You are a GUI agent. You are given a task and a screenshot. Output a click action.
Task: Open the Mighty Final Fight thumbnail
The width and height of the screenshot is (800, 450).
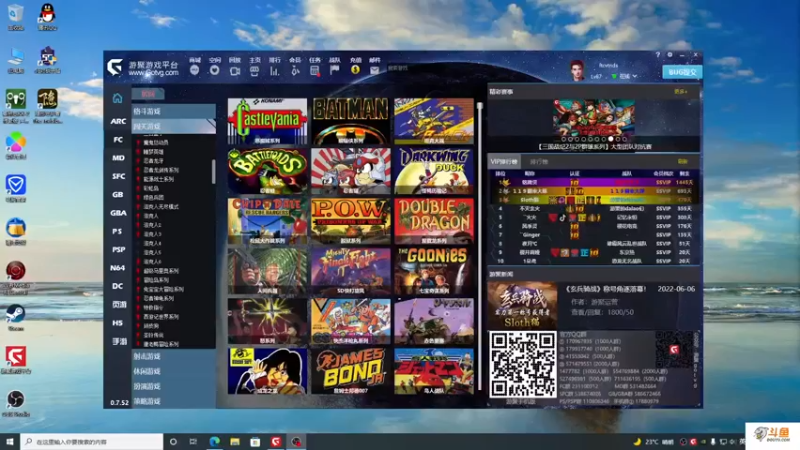[351, 271]
